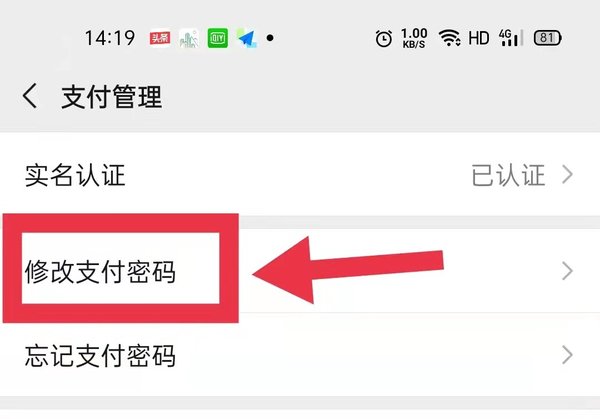Tap the battery indicator showing 81

click(548, 38)
